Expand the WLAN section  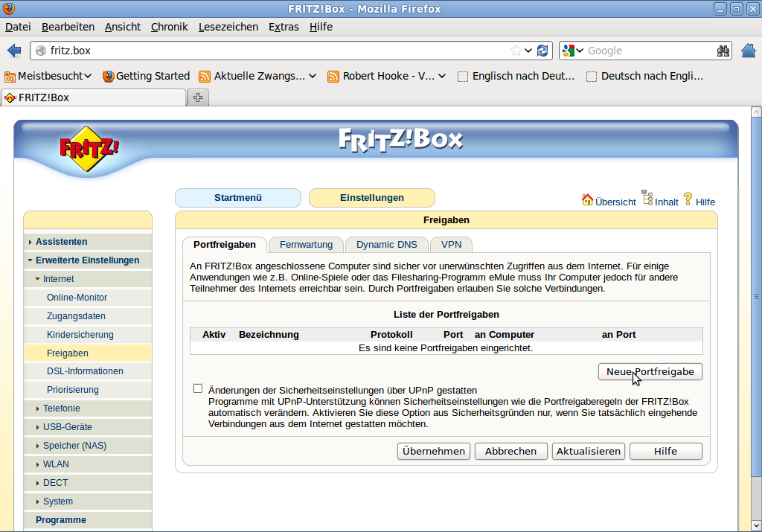point(56,464)
